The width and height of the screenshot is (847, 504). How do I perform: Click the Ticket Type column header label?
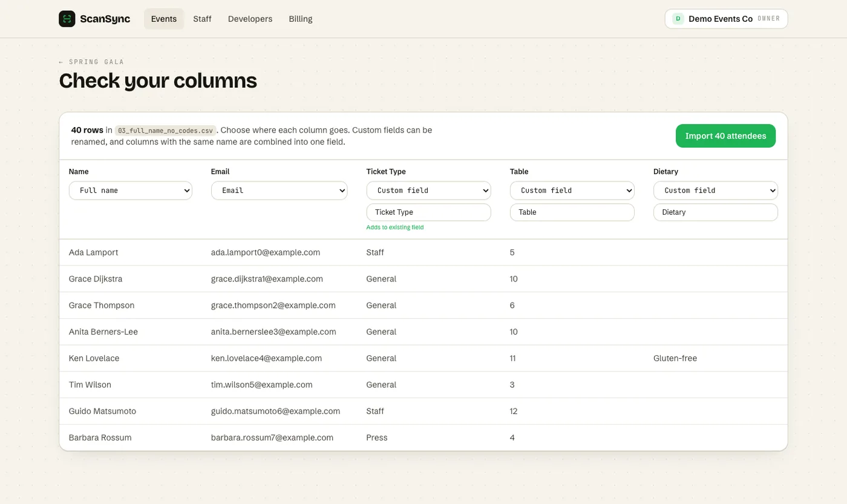pyautogui.click(x=386, y=172)
